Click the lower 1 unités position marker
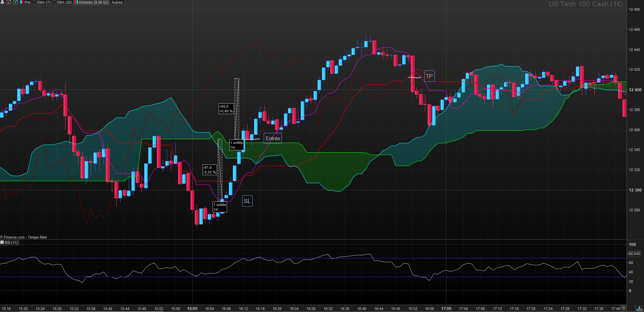644x312 pixels. click(x=220, y=207)
